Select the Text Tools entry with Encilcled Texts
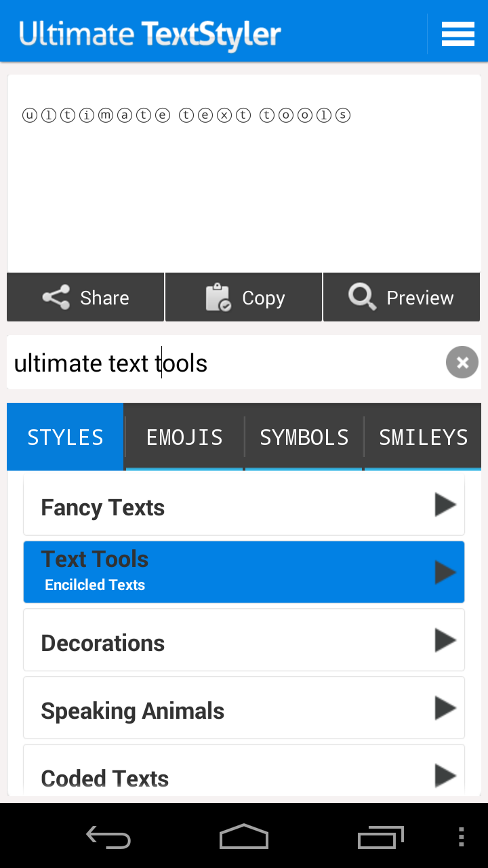488x868 pixels. 244,571
